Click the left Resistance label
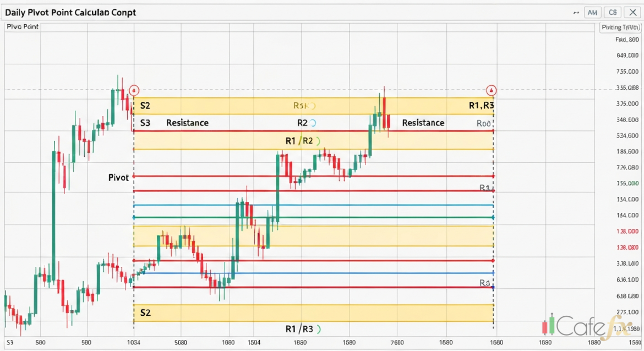This screenshot has height=351, width=644. pyautogui.click(x=187, y=123)
